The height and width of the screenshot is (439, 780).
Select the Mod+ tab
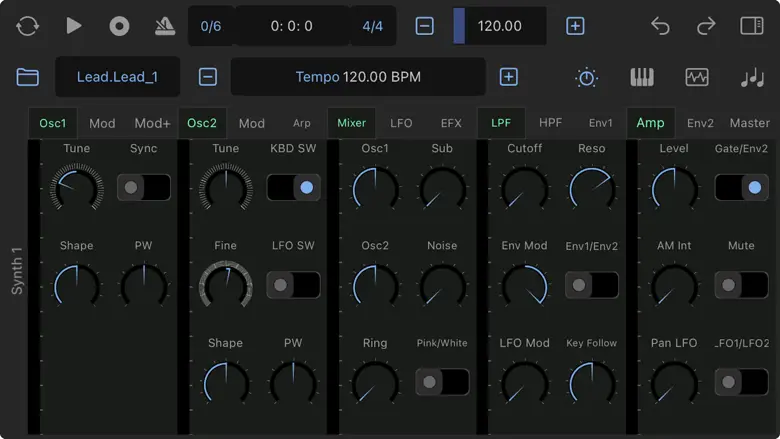tap(152, 123)
